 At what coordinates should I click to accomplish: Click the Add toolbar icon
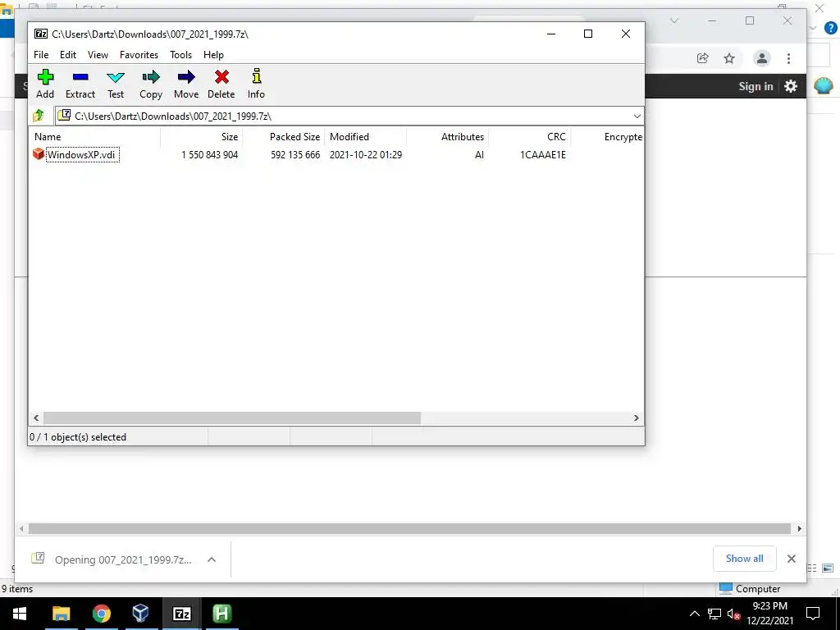[x=45, y=78]
